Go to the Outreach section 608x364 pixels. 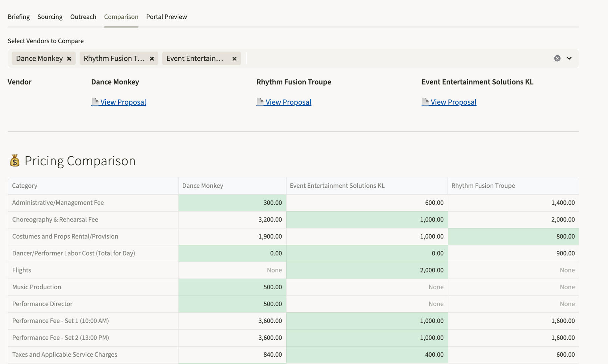(83, 16)
